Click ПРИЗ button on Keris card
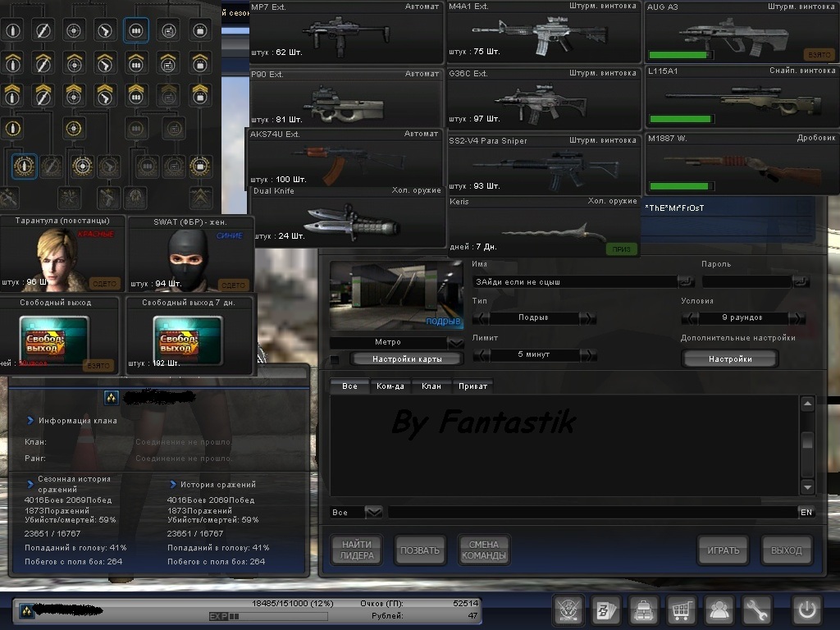 point(622,249)
